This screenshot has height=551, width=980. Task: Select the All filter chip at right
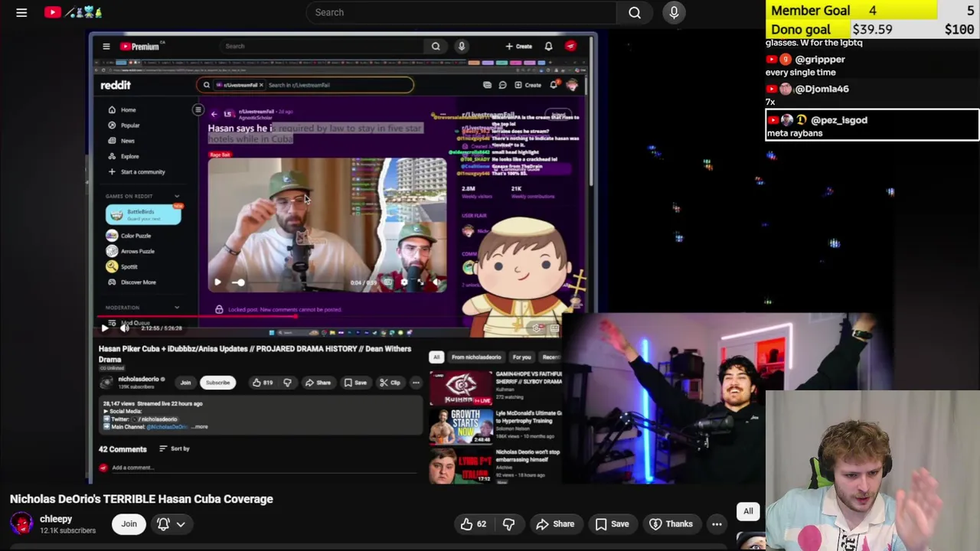coord(748,511)
